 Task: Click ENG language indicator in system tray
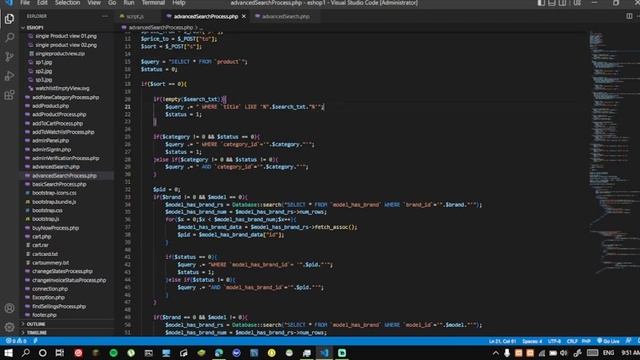[608, 353]
